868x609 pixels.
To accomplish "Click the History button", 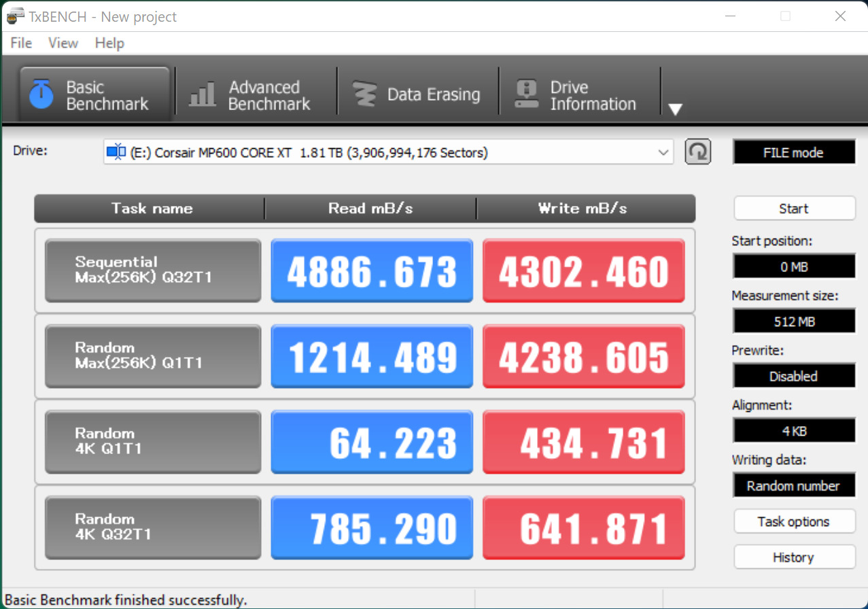I will [x=794, y=557].
